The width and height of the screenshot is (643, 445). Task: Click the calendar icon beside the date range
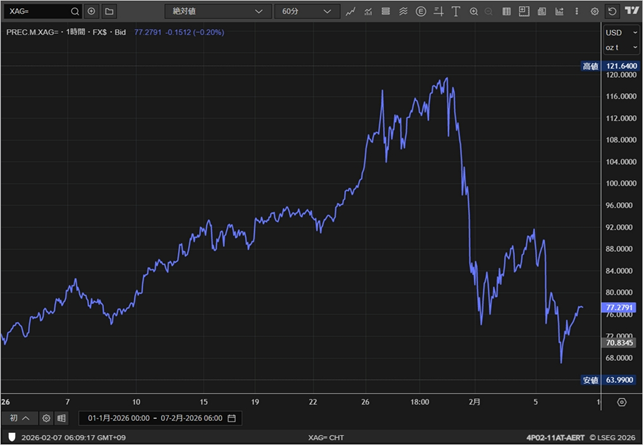[232, 417]
